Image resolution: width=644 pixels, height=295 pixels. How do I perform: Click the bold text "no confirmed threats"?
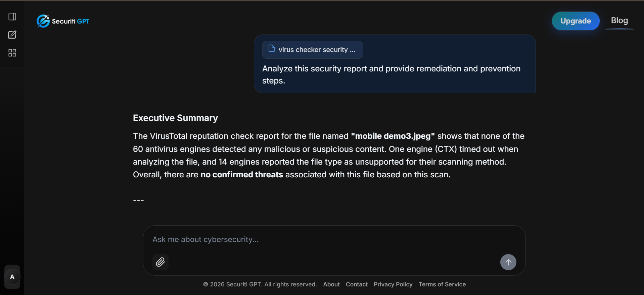pos(242,175)
